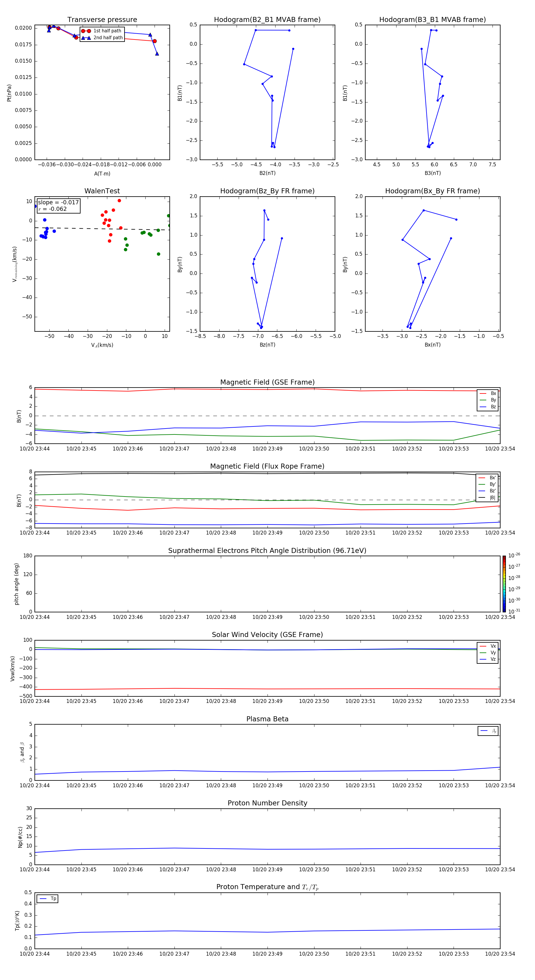Viewport: 535px width, 980px height.
Task: Click "10/20 23:46" tick under GSE magnetic field plot
Action: coord(128,448)
